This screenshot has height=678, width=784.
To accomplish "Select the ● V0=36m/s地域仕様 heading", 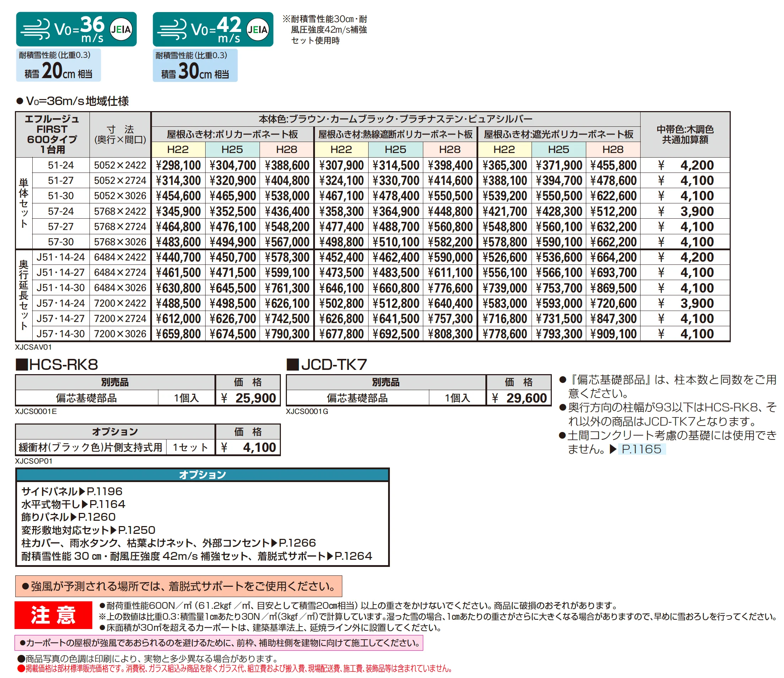I will click(x=72, y=101).
